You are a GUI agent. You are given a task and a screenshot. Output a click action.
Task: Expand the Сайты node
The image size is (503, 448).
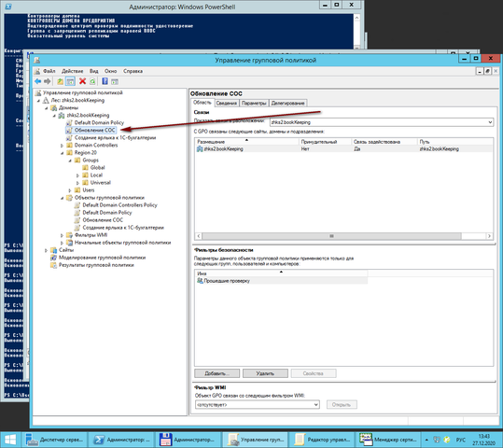pos(47,250)
